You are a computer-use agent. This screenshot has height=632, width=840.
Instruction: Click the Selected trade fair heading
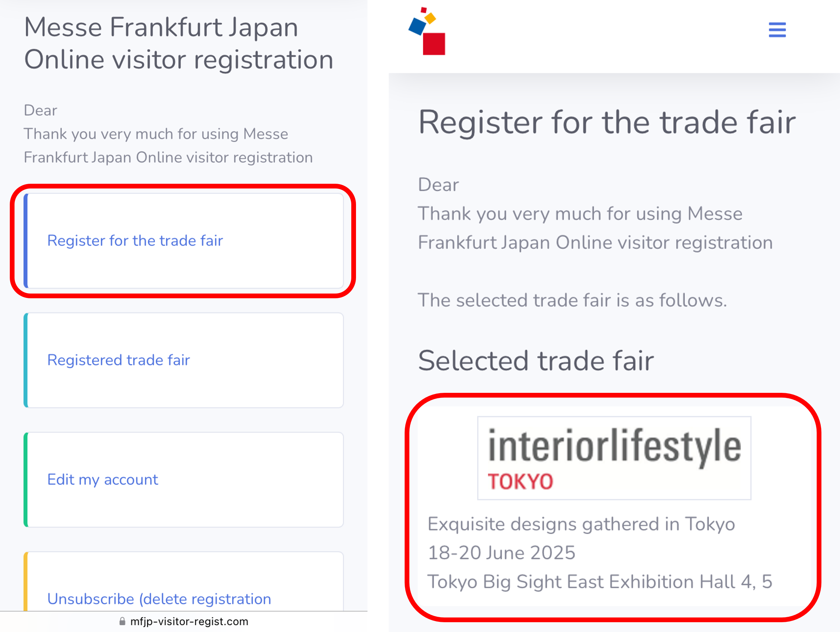[536, 360]
